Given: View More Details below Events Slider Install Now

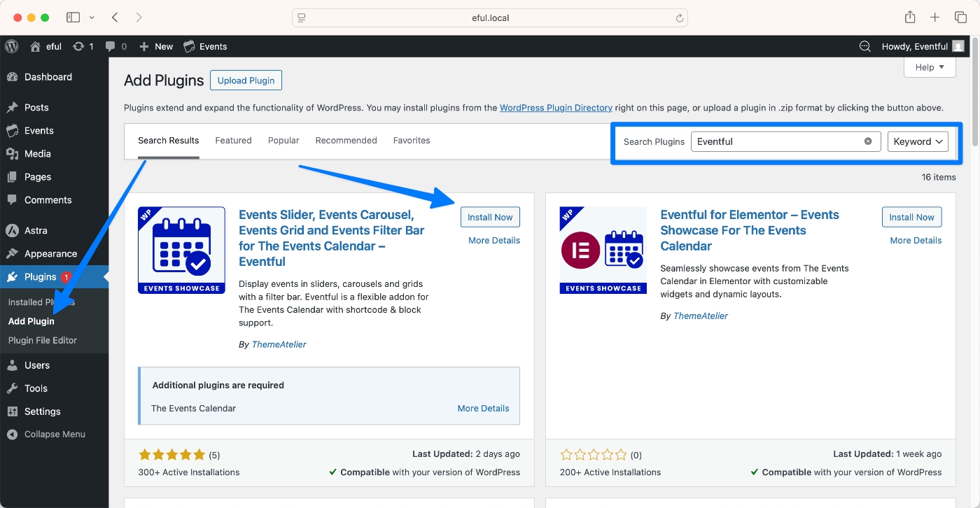Looking at the screenshot, I should click(494, 240).
